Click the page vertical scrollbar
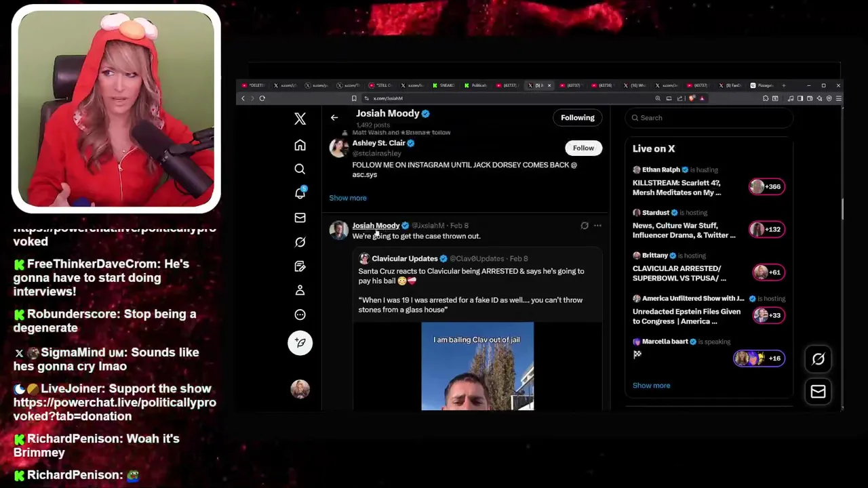Image resolution: width=868 pixels, height=488 pixels. (842, 209)
